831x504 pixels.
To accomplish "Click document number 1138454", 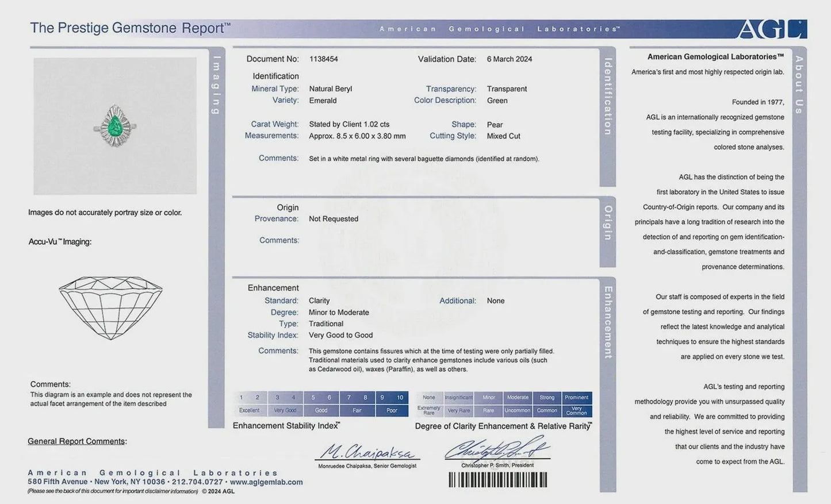I will (x=324, y=59).
